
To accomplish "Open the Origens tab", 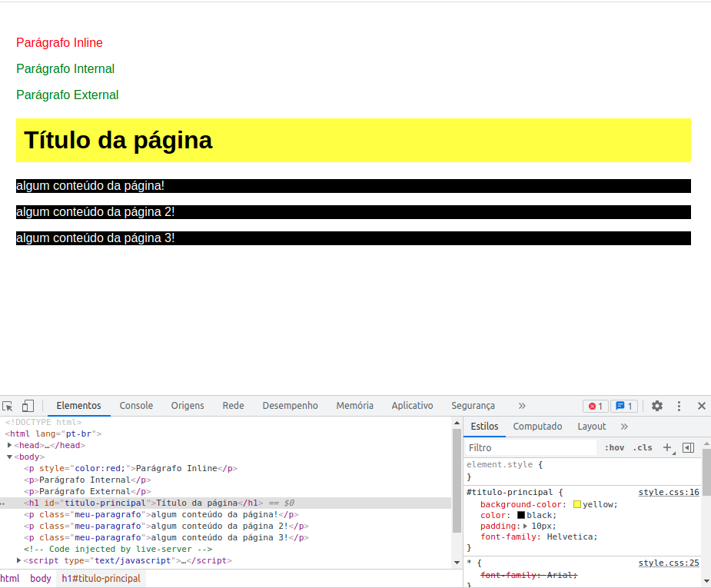I will coord(188,406).
